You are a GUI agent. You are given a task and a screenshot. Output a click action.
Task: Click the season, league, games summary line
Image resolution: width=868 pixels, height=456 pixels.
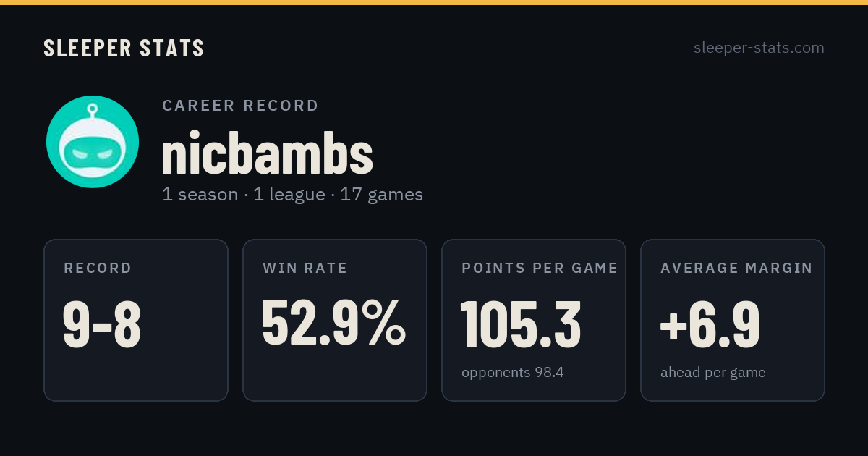tap(292, 195)
